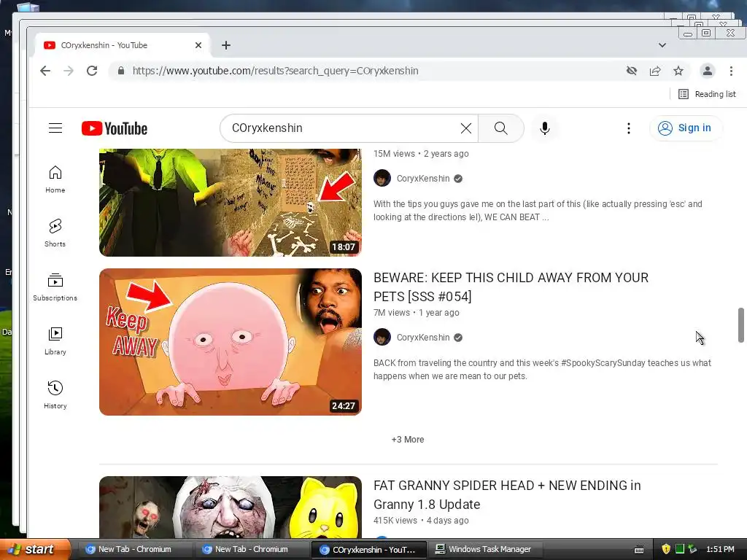Switch to second New Tab - Chromium taskbar item
The width and height of the screenshot is (747, 560).
[252, 549]
